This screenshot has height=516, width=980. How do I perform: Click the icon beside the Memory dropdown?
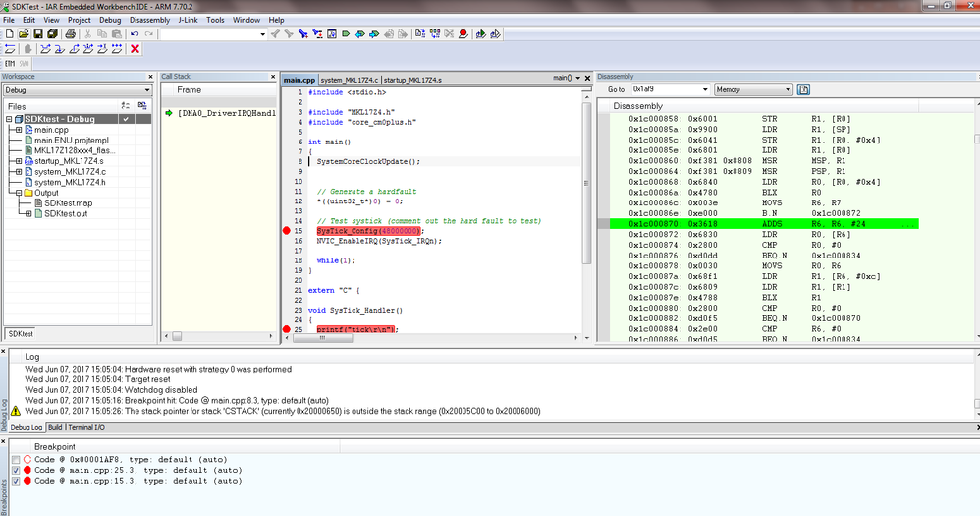[x=803, y=89]
